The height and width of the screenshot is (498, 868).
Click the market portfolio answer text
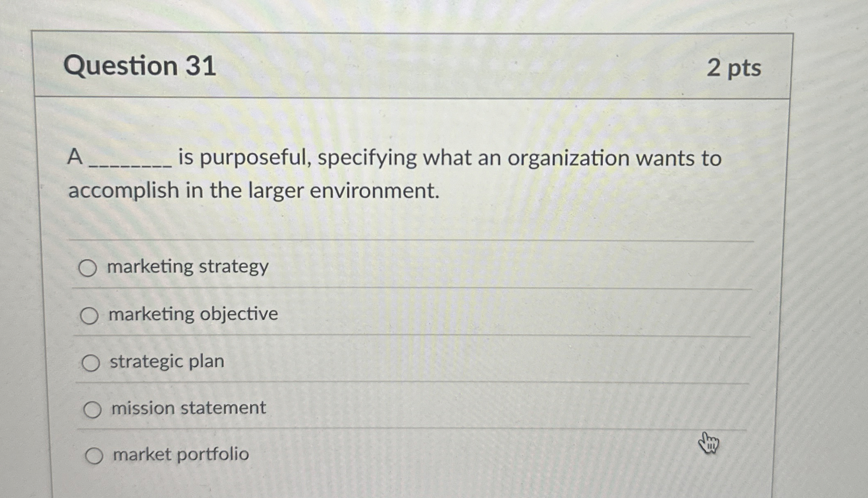pos(180,454)
